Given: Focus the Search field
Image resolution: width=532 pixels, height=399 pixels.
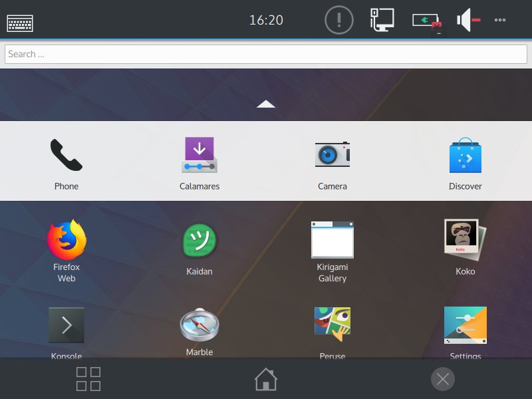Looking at the screenshot, I should [266, 54].
